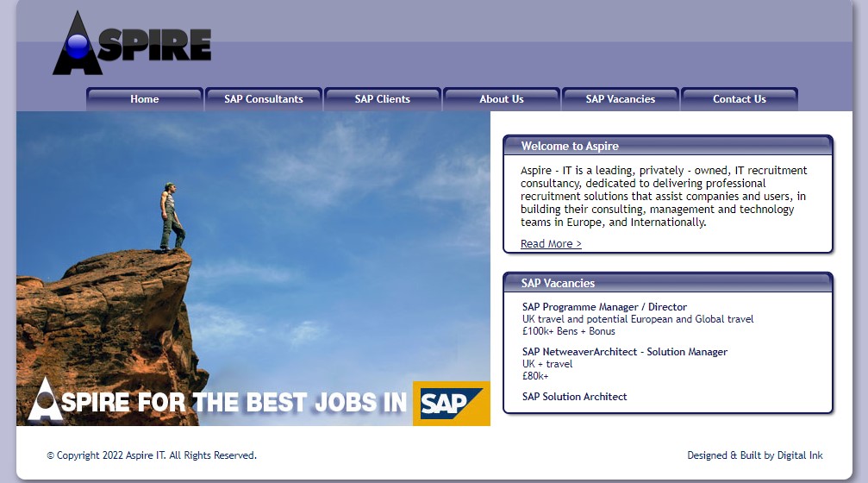Click the SAP Vacancies panel heading

tap(558, 283)
